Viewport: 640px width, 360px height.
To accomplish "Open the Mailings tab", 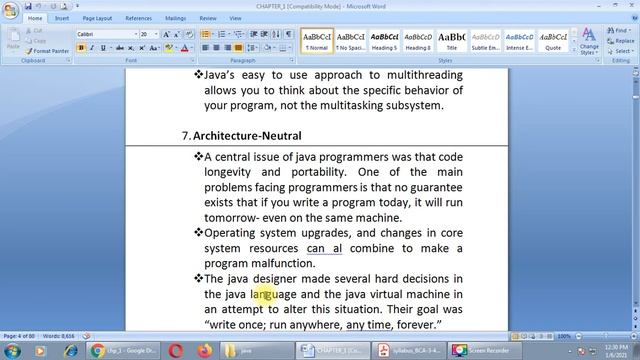I will 176,18.
